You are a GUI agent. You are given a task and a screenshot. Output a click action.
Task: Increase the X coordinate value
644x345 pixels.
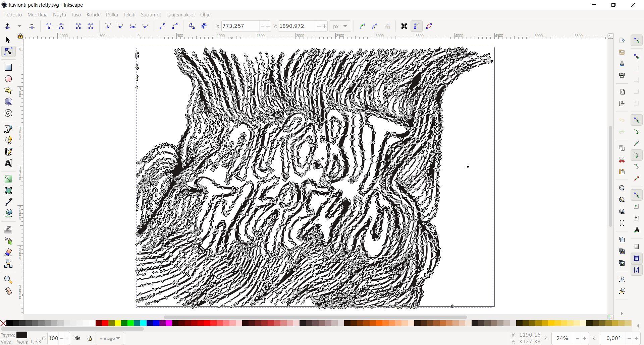coord(268,26)
